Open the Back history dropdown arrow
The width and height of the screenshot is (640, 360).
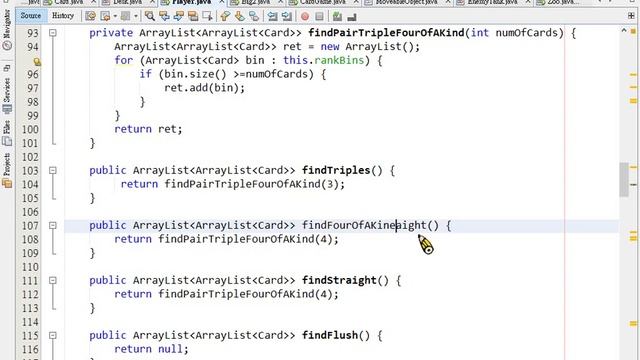[115, 16]
